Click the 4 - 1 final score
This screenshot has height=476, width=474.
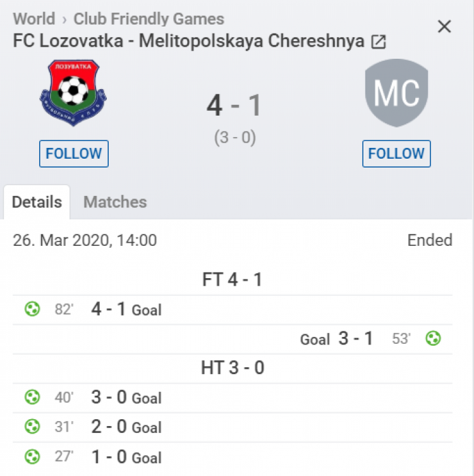(234, 105)
